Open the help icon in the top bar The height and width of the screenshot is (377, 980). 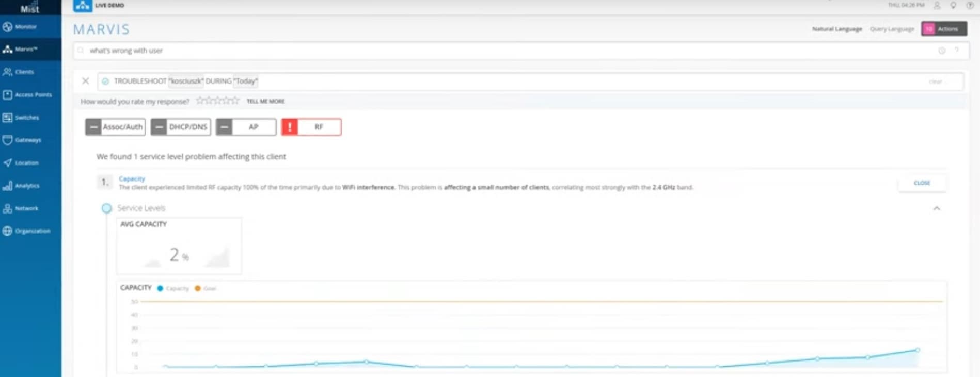pyautogui.click(x=970, y=6)
